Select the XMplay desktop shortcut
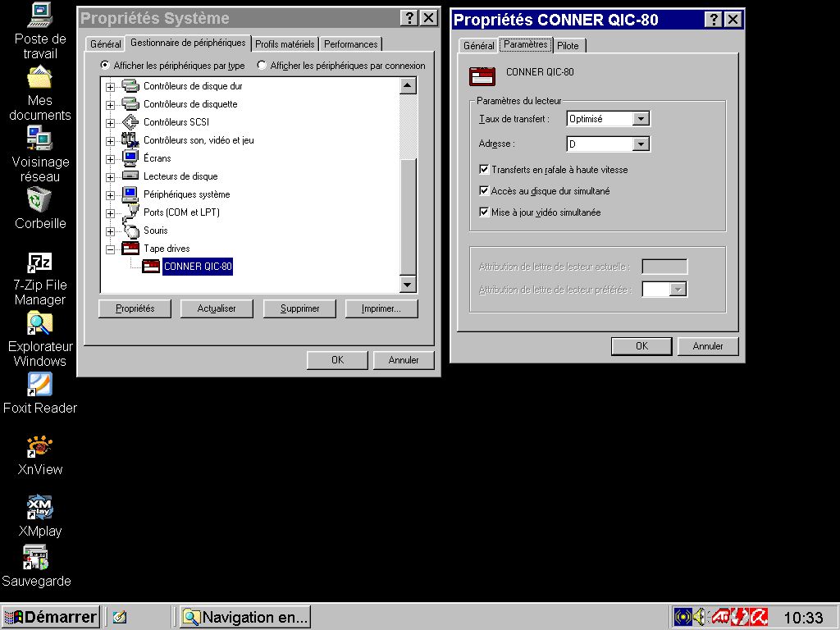840x630 pixels. (x=40, y=507)
